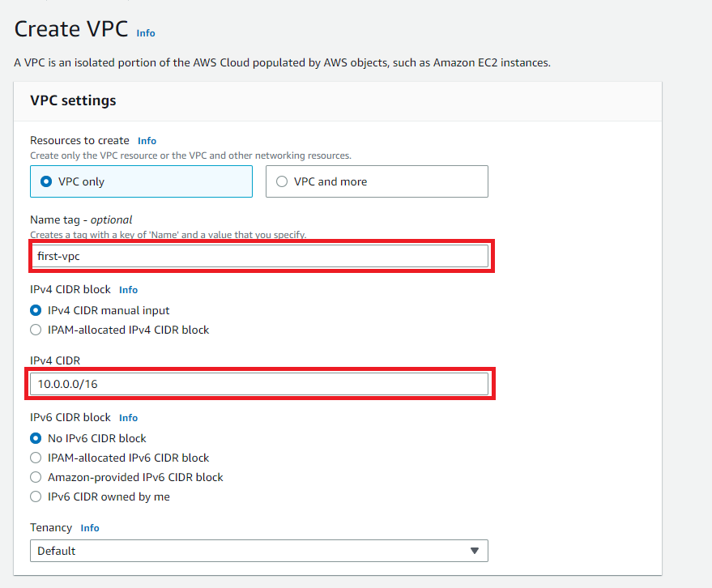The width and height of the screenshot is (712, 588).
Task: Click the Tenancy dropdown arrow icon
Action: click(x=475, y=551)
